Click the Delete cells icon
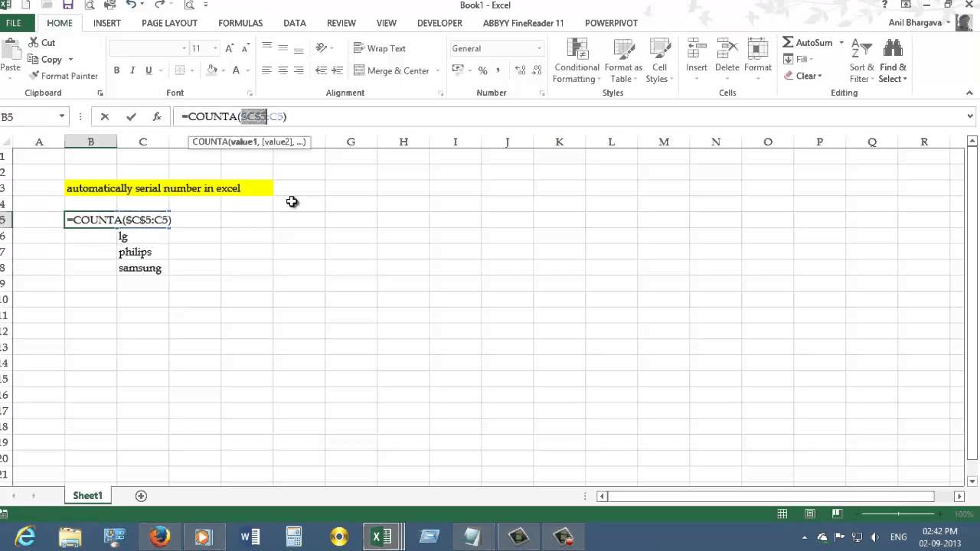 [727, 49]
